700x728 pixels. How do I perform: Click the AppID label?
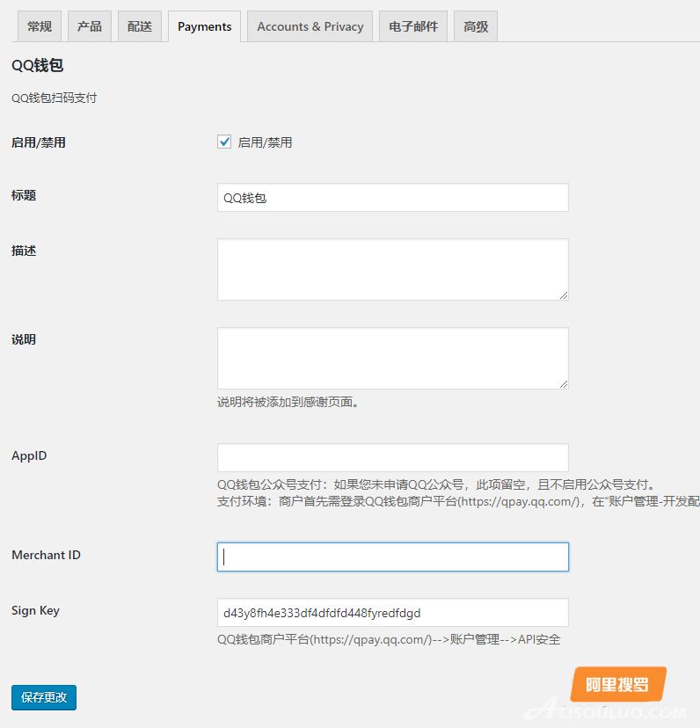(29, 455)
